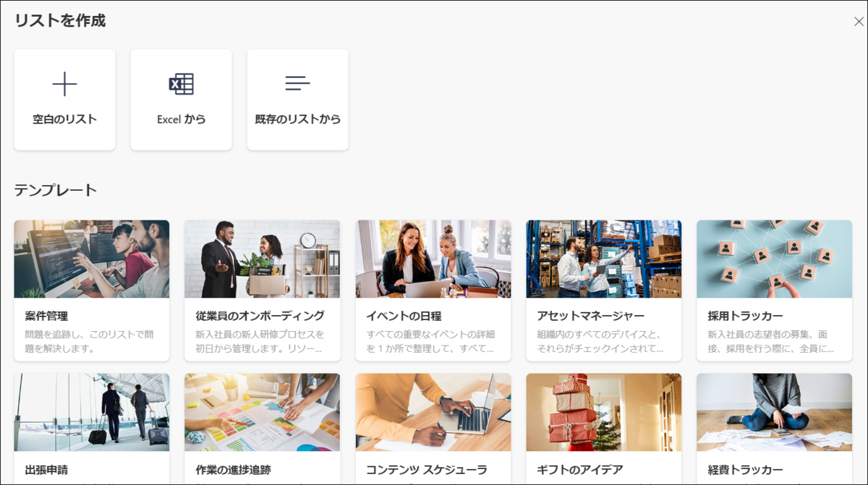Click the 従業員のオンボーディング title text
Viewport: 868px width, 485px height.
(x=260, y=316)
